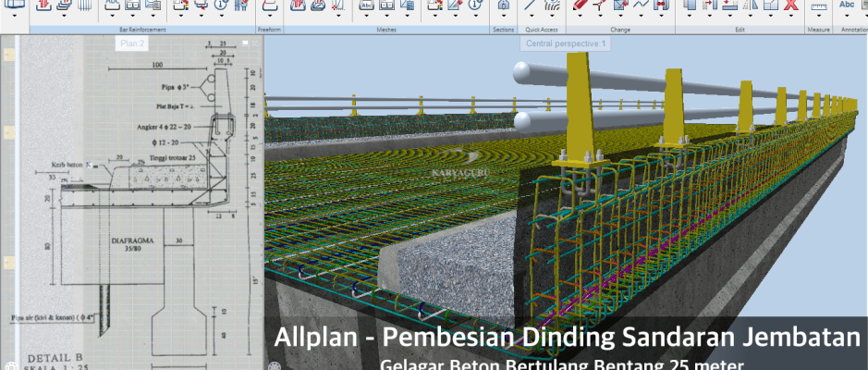Click the red X Delete icon in Edit group
The height and width of the screenshot is (370, 868).
pos(791,5)
